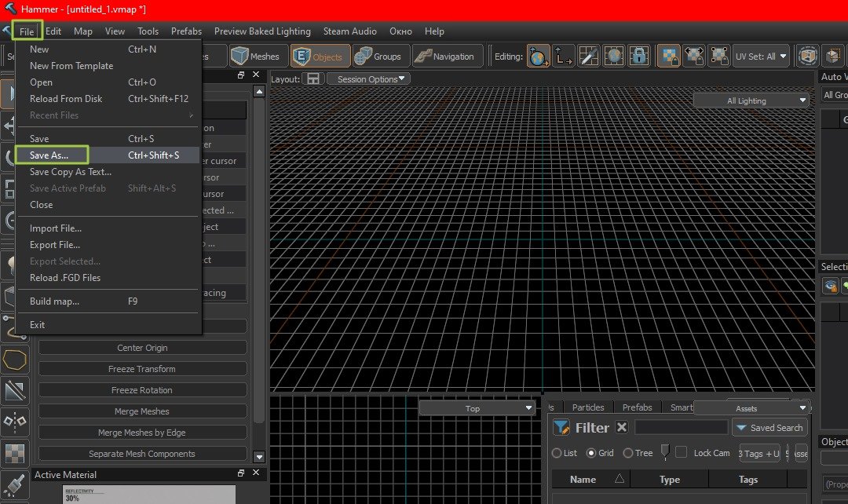This screenshot has width=848, height=504.
Task: Select the List view radio button
Action: (557, 453)
